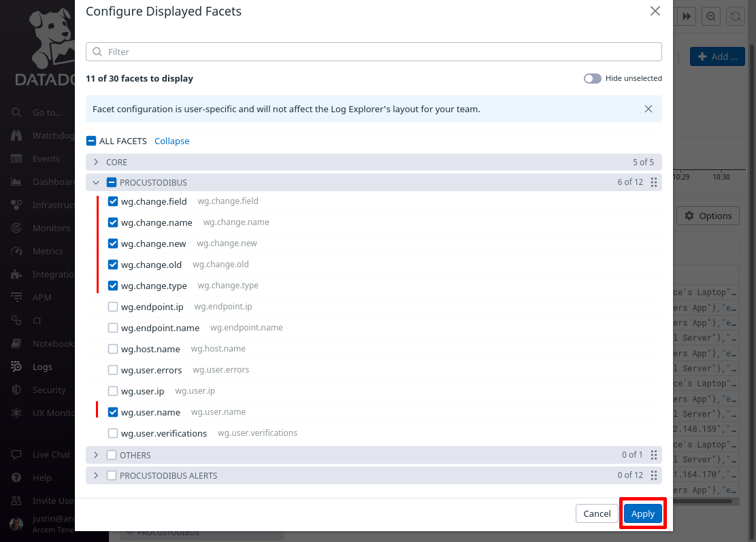The height and width of the screenshot is (542, 756).
Task: Check the wg.user.errors facet
Action: click(113, 370)
